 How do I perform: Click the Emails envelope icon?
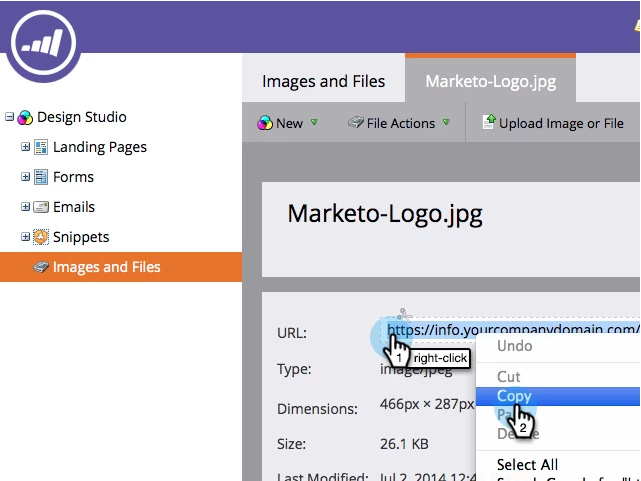tap(41, 207)
